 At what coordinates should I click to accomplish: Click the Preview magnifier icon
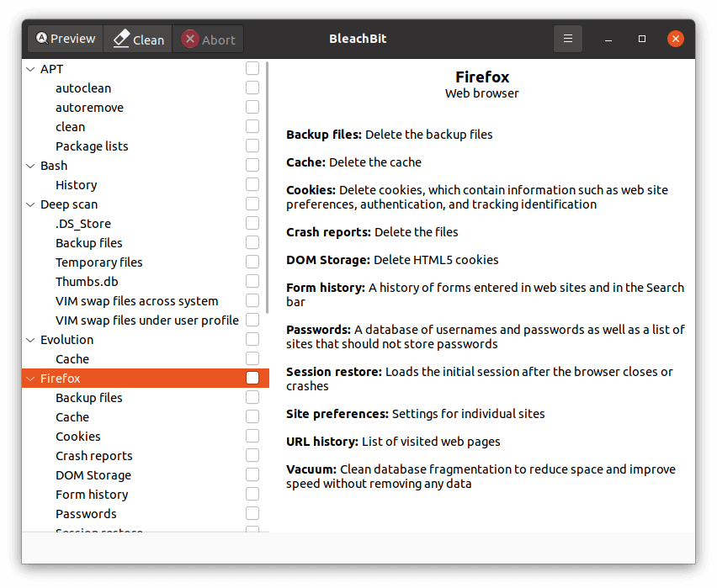click(x=41, y=38)
